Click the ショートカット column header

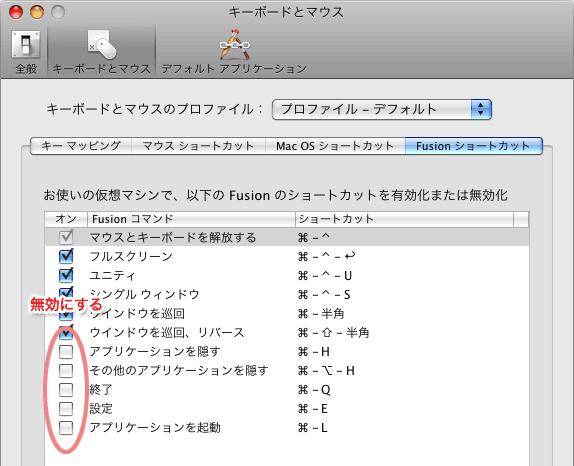coord(404,219)
